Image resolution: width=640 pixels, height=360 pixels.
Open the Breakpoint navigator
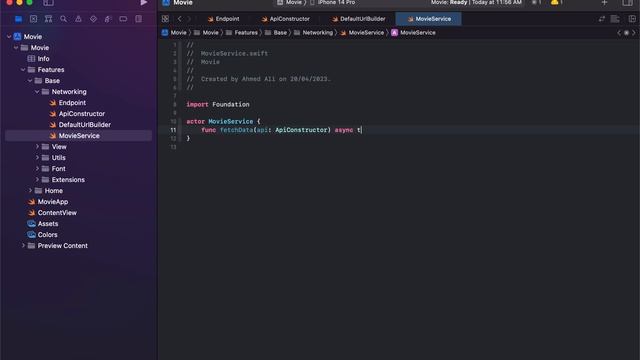tap(123, 19)
